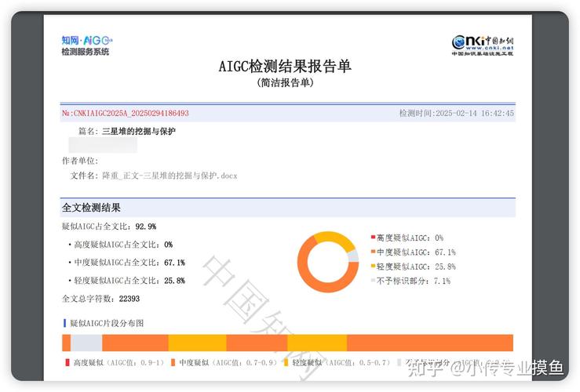Click the 知网·AIGC检测服务系统 logo
Viewport: 580px width, 392px height.
87,45
